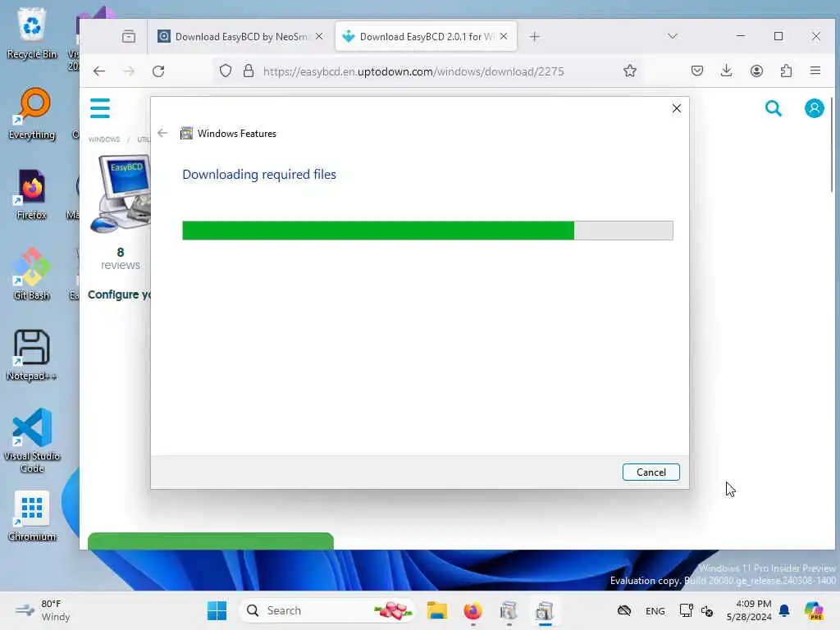Switch to Firefox on the taskbar

coord(472,610)
